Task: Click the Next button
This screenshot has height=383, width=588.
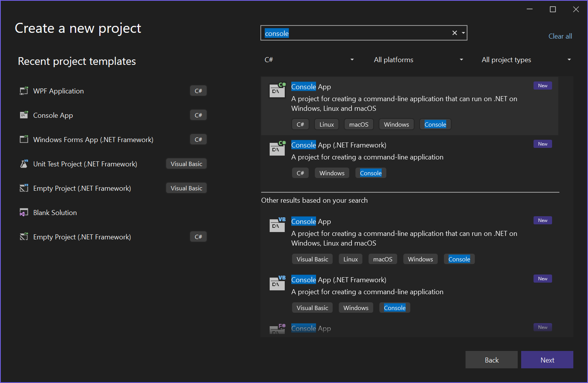Action: 547,359
